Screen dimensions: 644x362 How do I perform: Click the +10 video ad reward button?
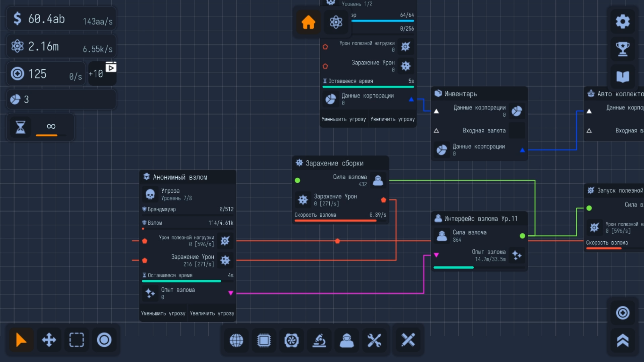click(102, 73)
